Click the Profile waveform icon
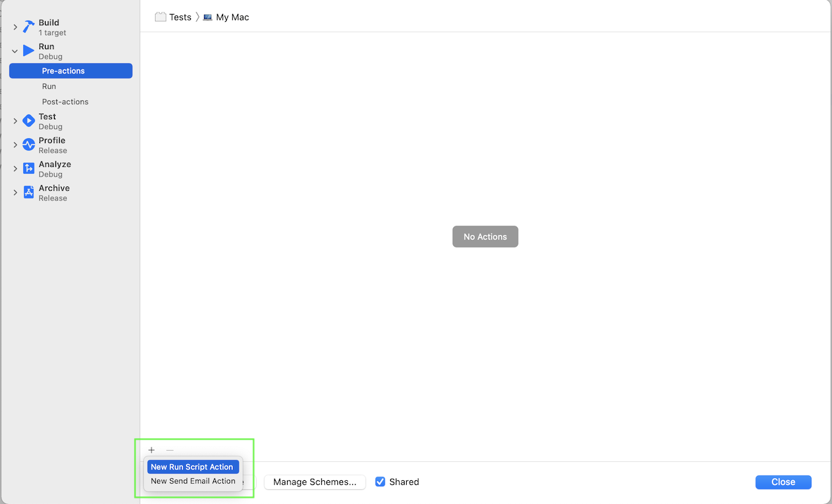 pos(28,144)
